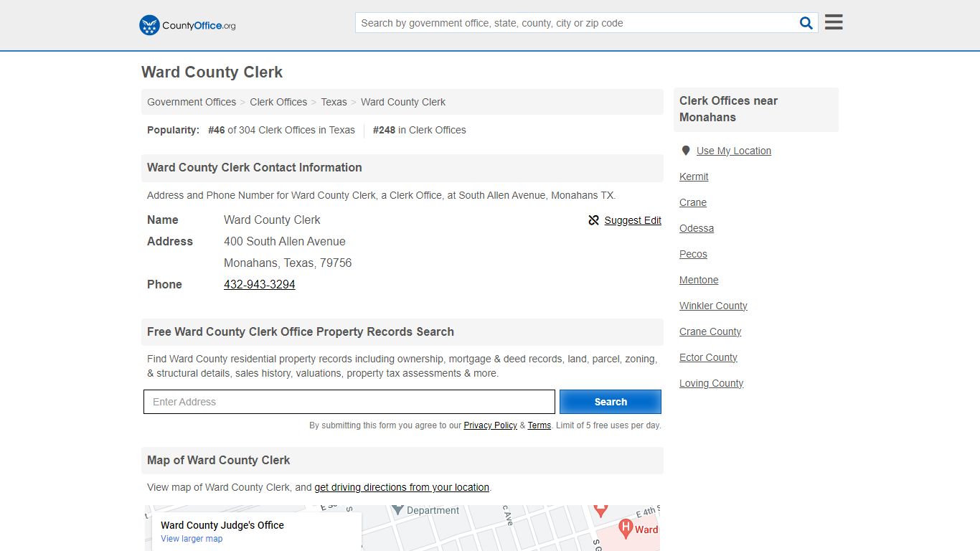Viewport: 980px width, 551px height.
Task: Open the hamburger menu icon
Action: click(x=834, y=22)
